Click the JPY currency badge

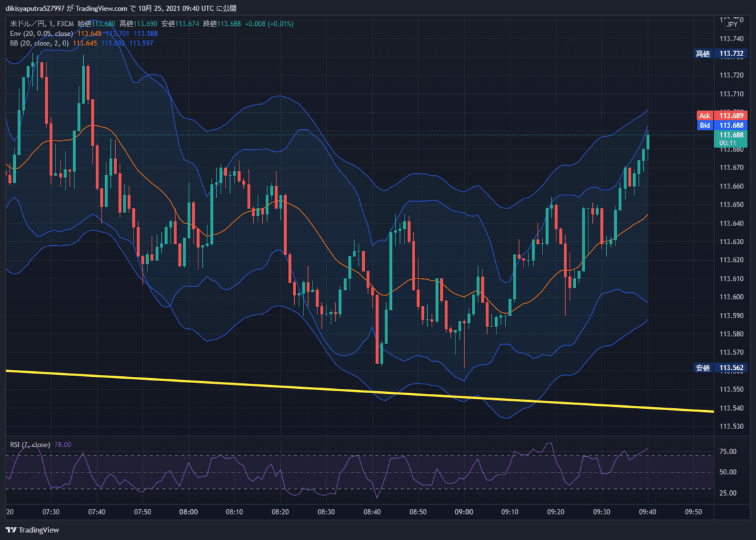tap(731, 24)
